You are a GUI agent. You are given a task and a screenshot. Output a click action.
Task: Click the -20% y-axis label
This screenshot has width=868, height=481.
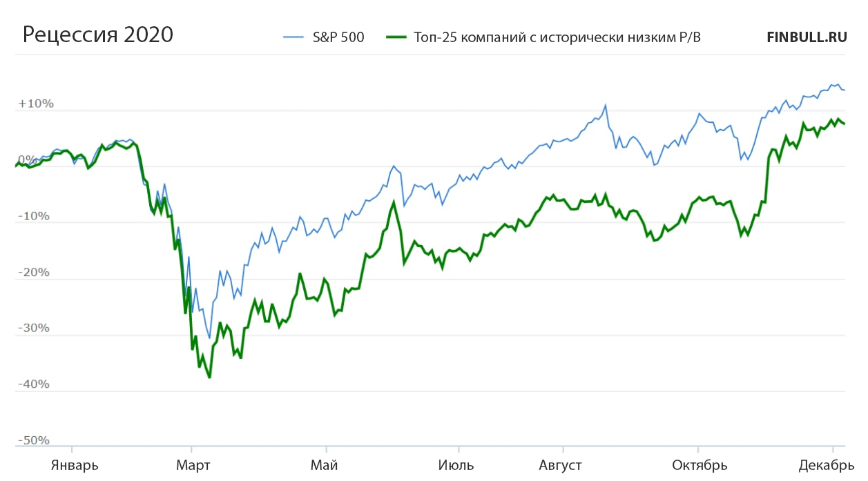coord(34,273)
